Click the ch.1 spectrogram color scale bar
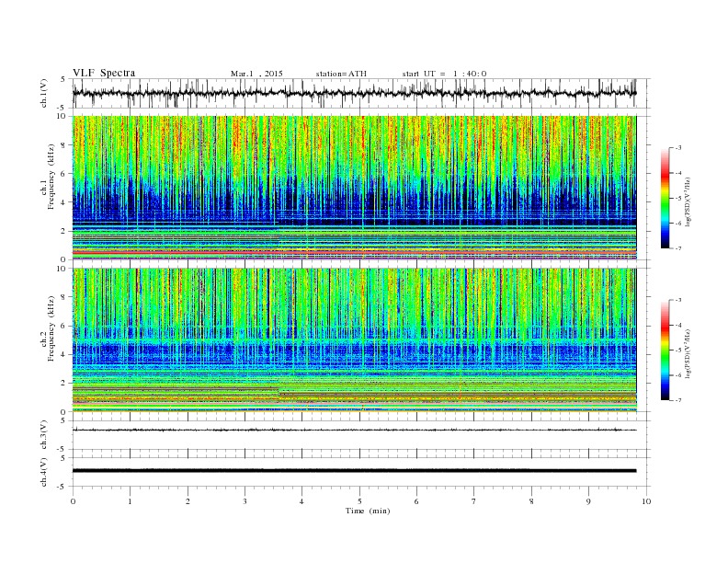 [x=665, y=198]
